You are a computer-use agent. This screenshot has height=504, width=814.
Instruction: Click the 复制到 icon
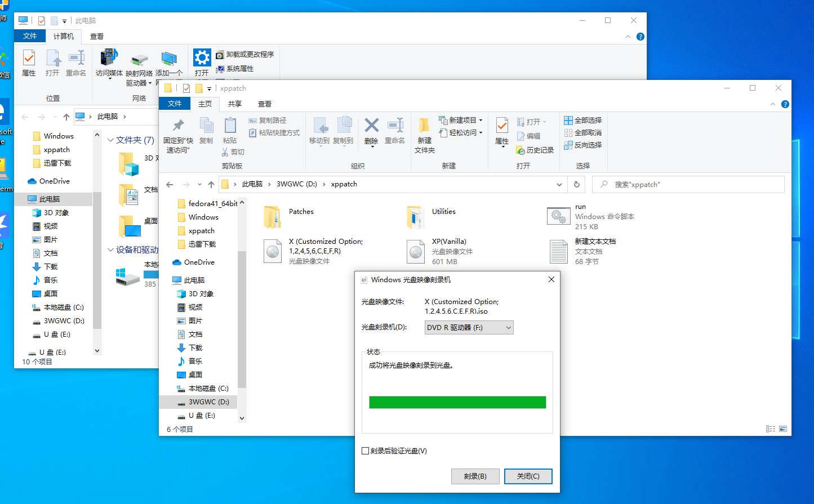(x=343, y=126)
